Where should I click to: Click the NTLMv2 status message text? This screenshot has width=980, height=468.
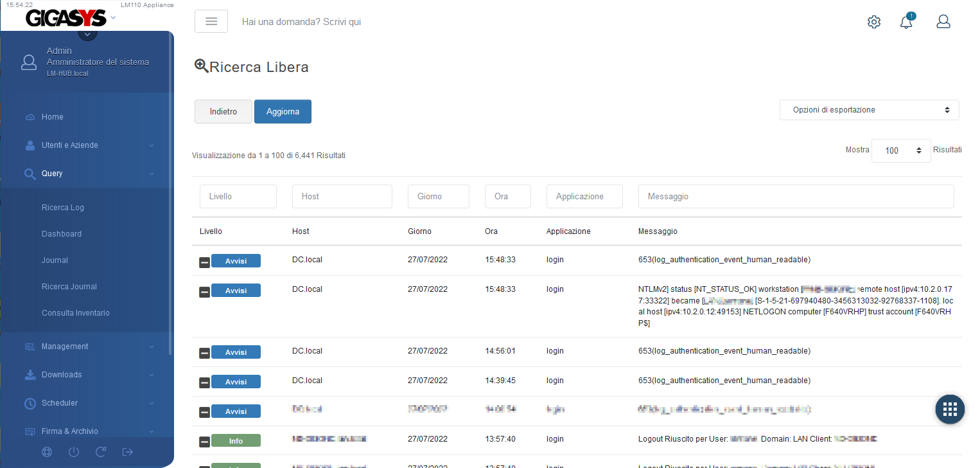pos(796,307)
